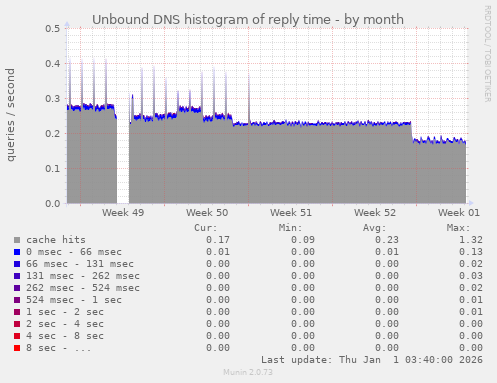Click the 0.3 y-axis value

(53, 98)
